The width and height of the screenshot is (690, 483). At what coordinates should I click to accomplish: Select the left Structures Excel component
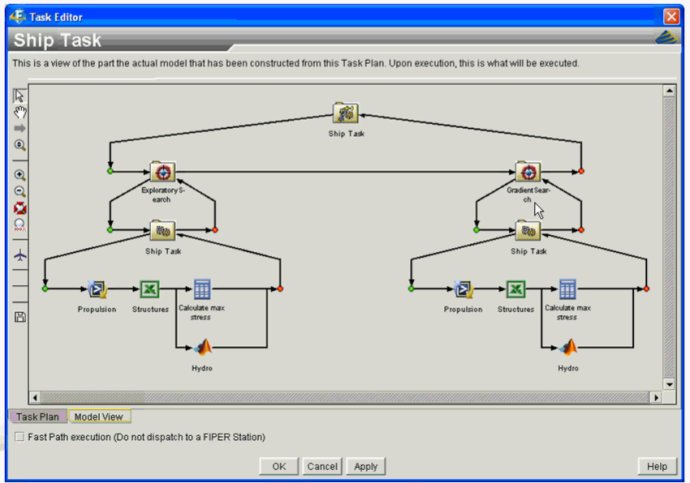[x=150, y=289]
